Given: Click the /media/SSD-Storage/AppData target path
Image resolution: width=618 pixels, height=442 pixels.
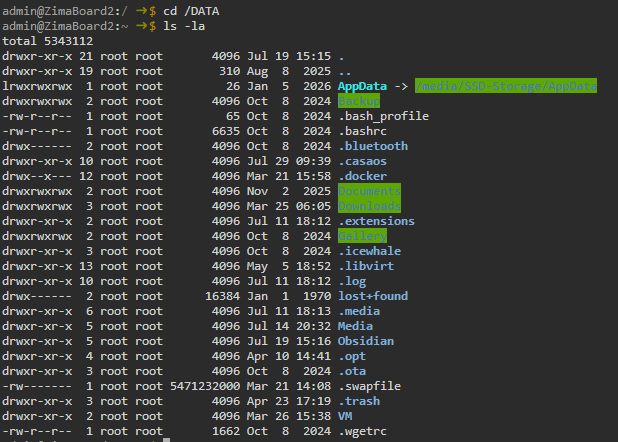Looking at the screenshot, I should 506,86.
